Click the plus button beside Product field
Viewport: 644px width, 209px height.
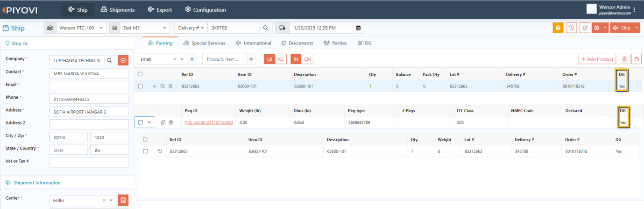pos(251,59)
